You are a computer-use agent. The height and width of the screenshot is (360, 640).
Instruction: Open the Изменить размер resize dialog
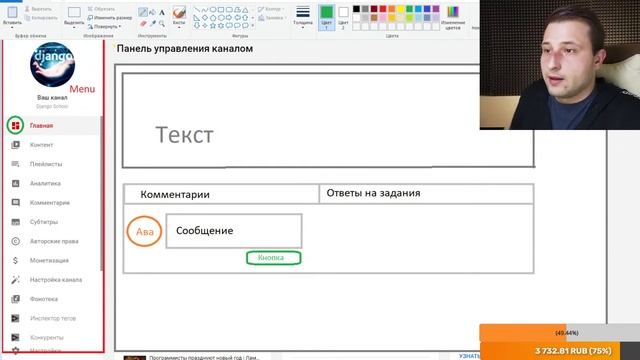(109, 18)
